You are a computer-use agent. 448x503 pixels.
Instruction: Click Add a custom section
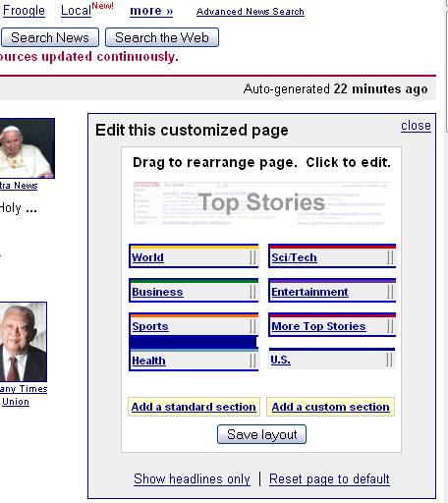pyautogui.click(x=331, y=407)
